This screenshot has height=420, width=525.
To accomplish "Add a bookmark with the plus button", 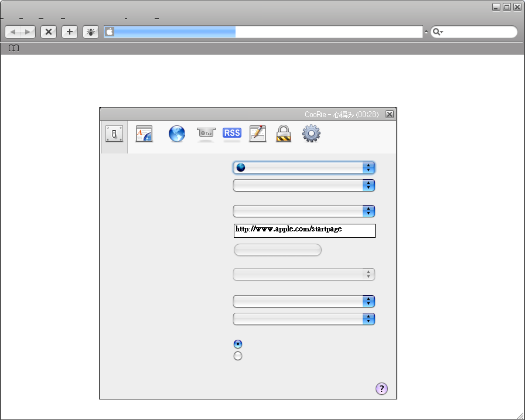I will (x=70, y=32).
